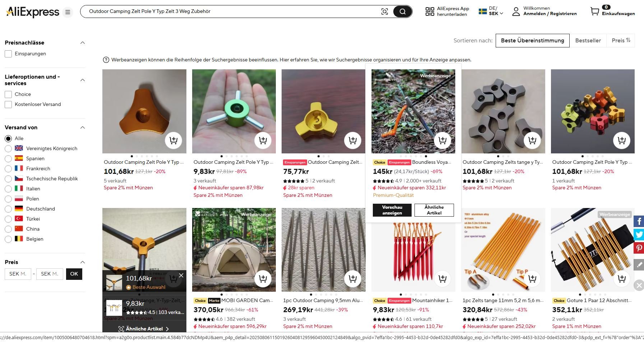Screen dimensions: 644x342
Task: Sort results by Bestseller
Action: [588, 41]
